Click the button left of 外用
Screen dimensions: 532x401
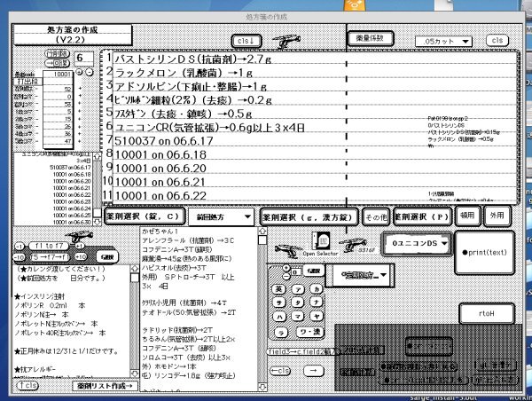[x=467, y=216]
